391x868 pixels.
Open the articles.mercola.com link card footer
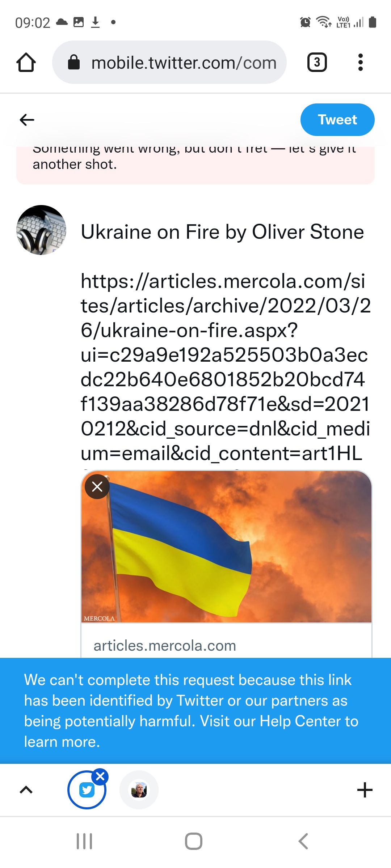(226, 646)
